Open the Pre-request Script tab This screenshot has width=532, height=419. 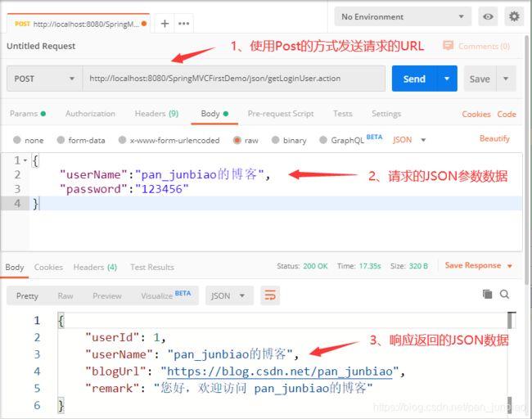(280, 114)
